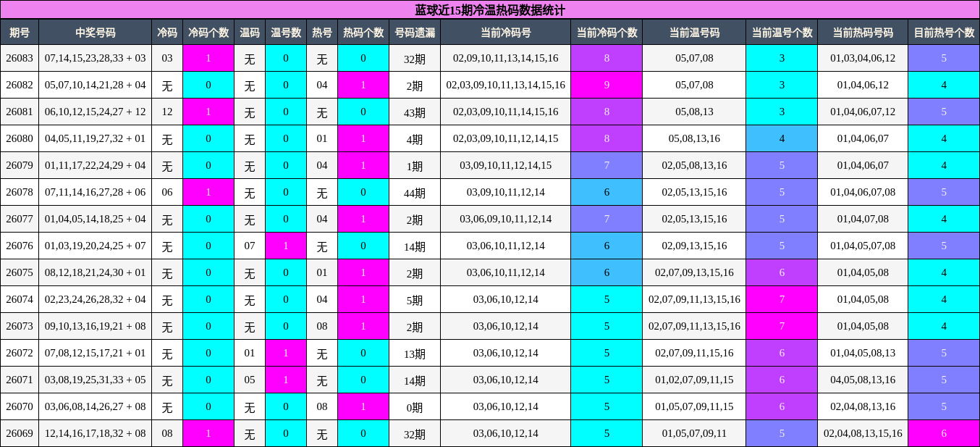Screen dimensions: 980x447
Task: Select period number 26077
Action: point(20,219)
